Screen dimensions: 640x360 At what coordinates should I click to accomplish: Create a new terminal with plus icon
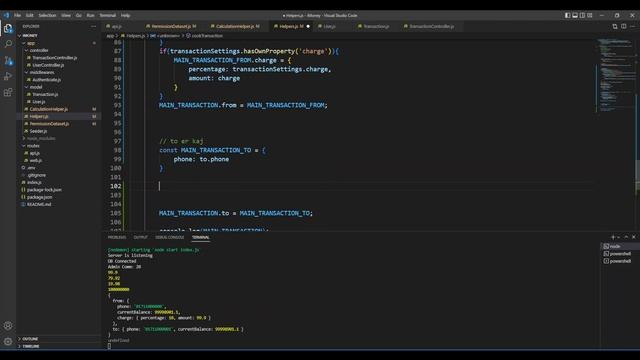click(x=613, y=237)
